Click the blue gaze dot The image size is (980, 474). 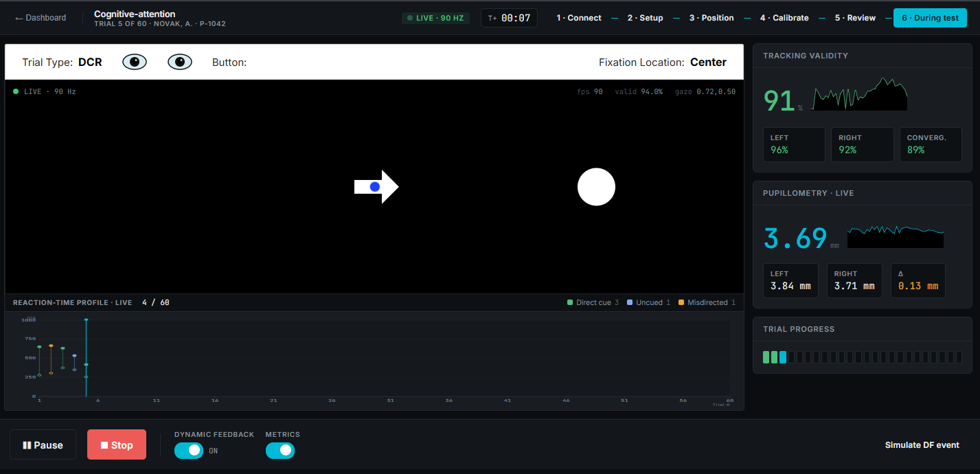375,186
